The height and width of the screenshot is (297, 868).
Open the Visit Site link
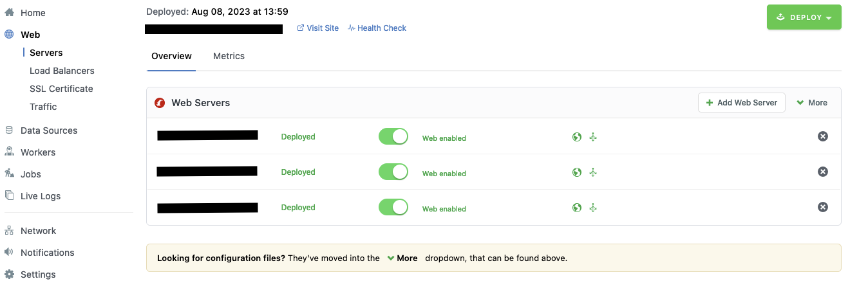click(x=318, y=28)
